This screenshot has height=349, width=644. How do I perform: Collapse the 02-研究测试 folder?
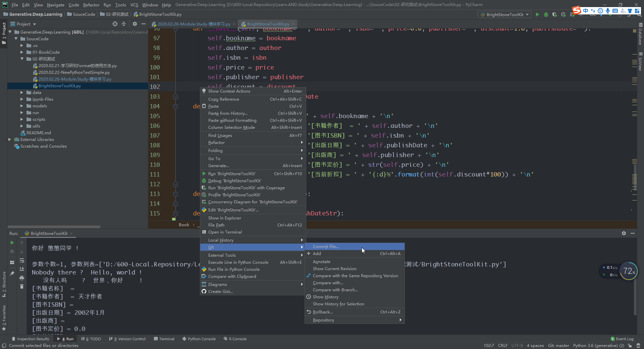click(22, 59)
